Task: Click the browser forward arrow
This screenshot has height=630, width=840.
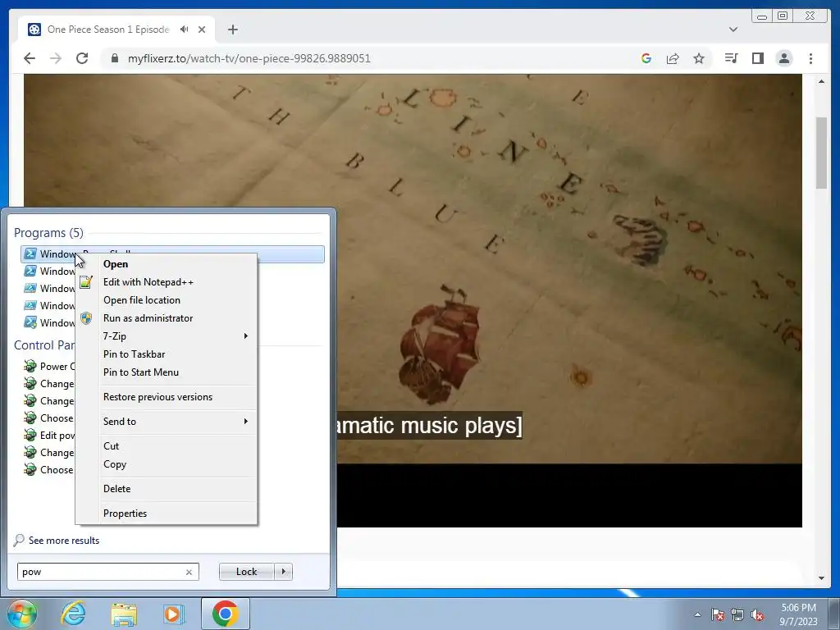Action: (x=56, y=58)
